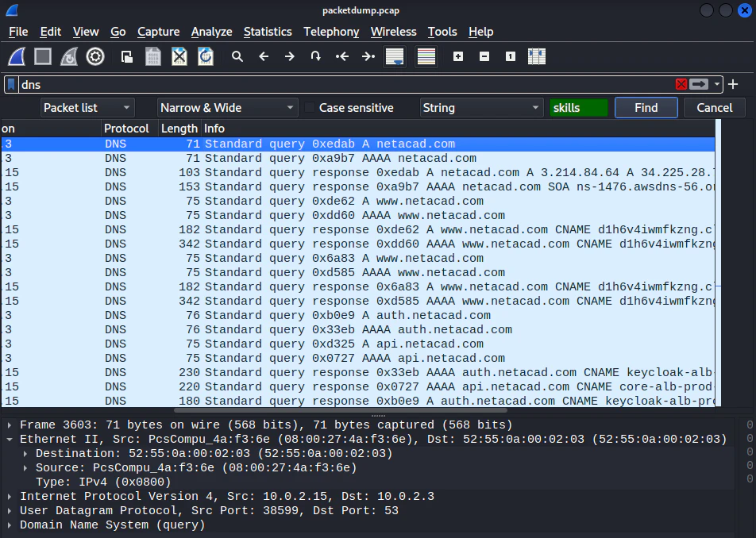Save this capture file
The height and width of the screenshot is (538, 756).
152,57
